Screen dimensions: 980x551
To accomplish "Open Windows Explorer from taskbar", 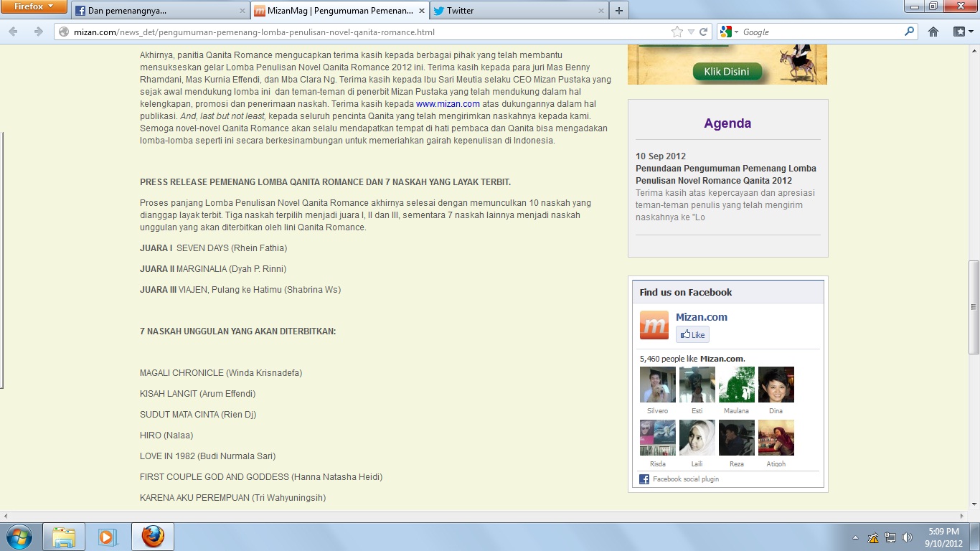I will tap(64, 537).
